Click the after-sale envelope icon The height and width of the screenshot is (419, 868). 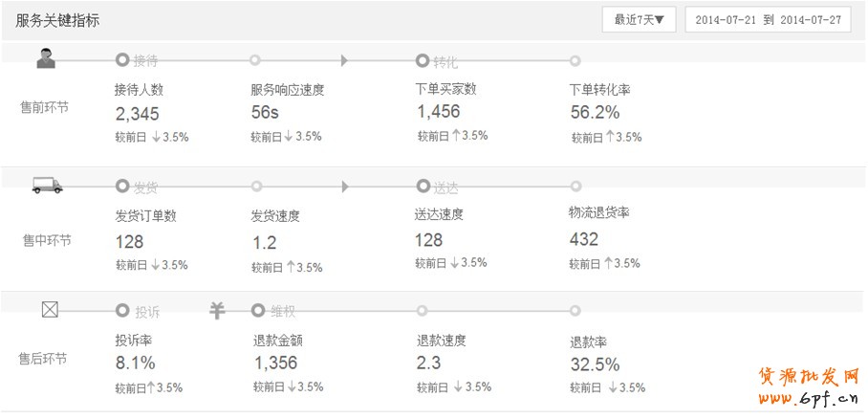51,310
